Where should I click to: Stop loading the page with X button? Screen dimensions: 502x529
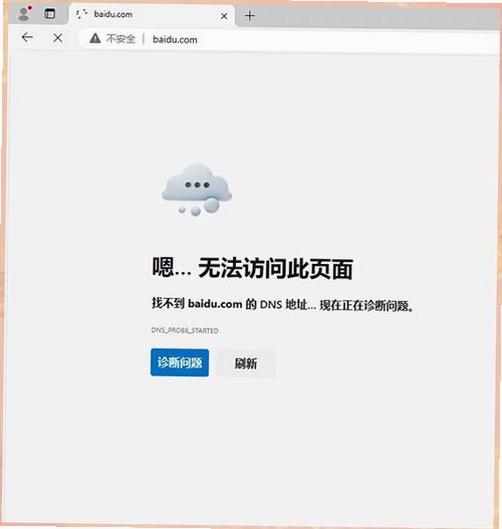pyautogui.click(x=58, y=38)
